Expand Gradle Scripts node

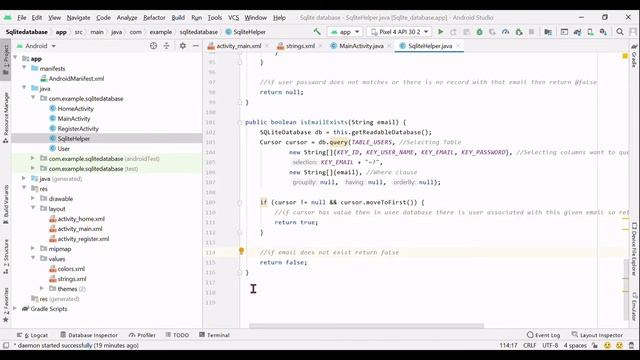(15, 309)
